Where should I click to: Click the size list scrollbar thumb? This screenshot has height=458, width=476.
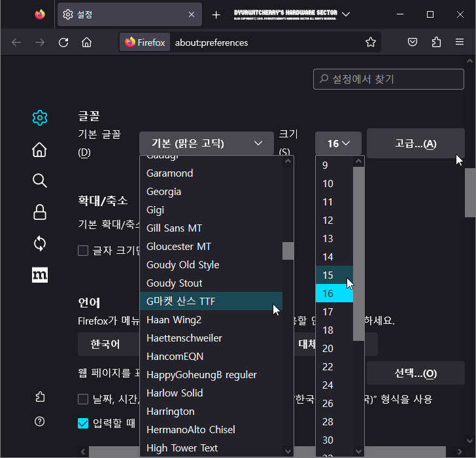[358, 254]
